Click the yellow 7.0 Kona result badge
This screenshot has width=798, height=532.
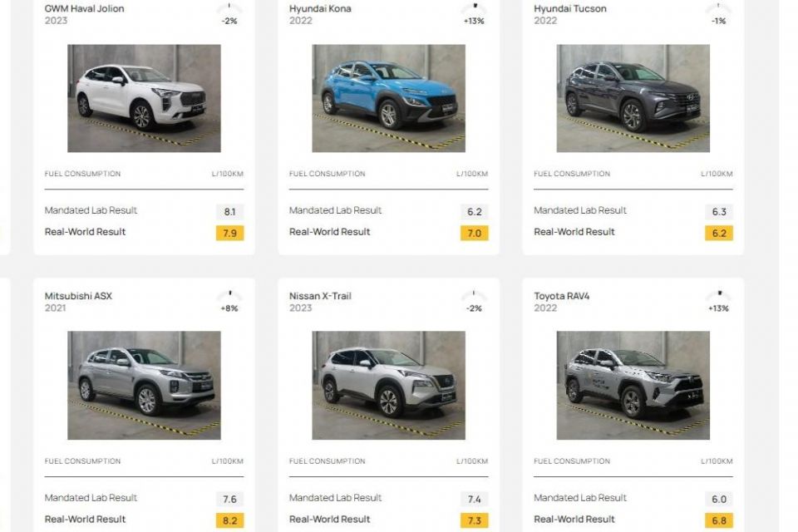(475, 233)
